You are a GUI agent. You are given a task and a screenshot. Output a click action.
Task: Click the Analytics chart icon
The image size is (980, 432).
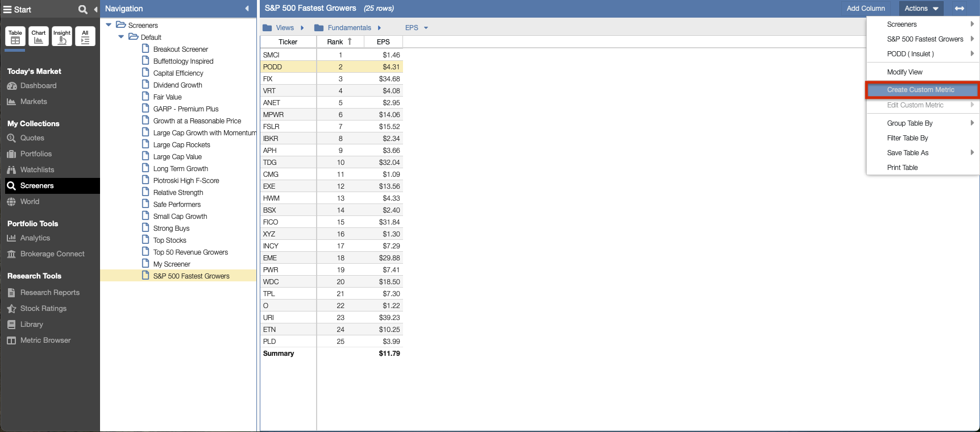[x=11, y=238]
